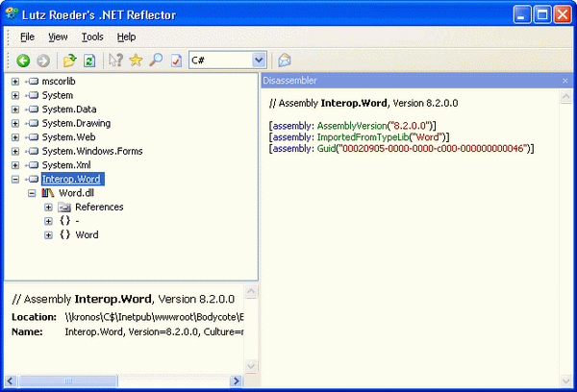Click the ImportedFromTypeLib attribute link
577x392 pixels.
coord(363,137)
